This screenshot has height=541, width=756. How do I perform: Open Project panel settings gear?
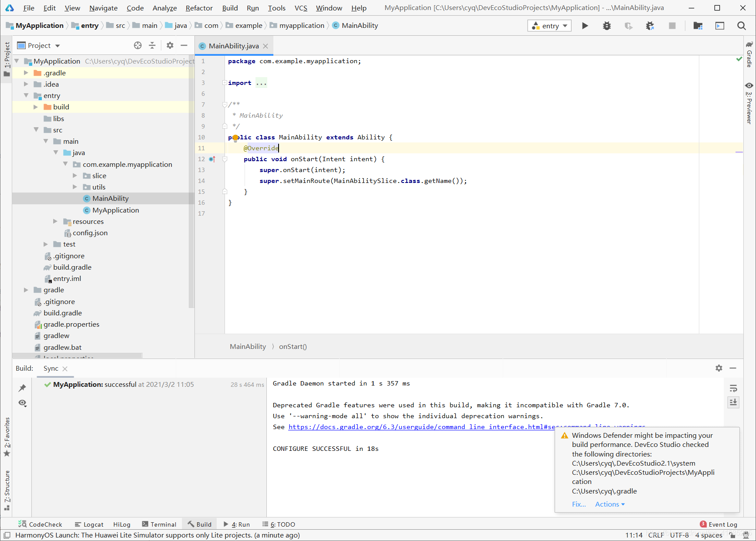pos(170,45)
